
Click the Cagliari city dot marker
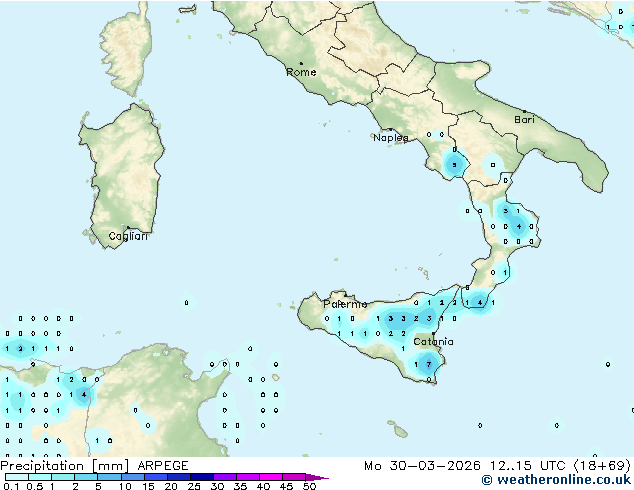(129, 228)
